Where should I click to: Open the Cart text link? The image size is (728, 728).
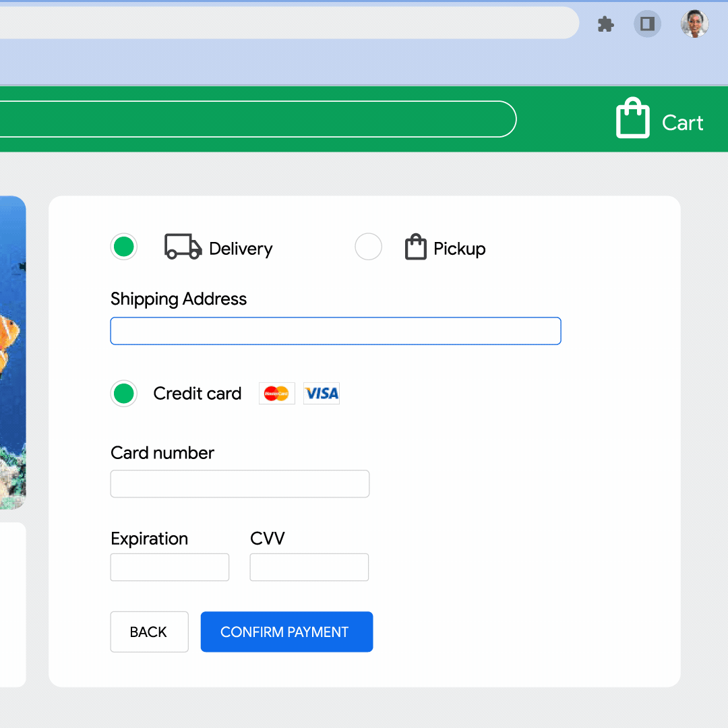coord(682,123)
